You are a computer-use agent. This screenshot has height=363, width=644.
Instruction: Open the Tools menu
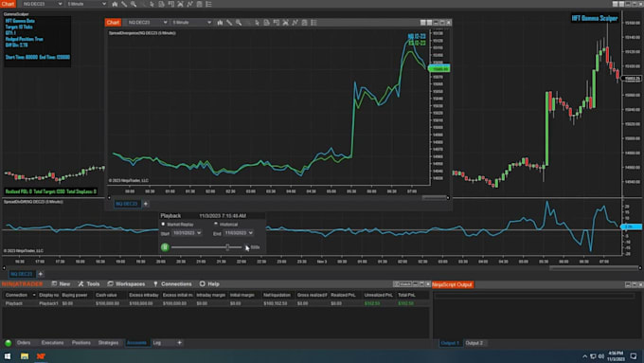tap(89, 284)
